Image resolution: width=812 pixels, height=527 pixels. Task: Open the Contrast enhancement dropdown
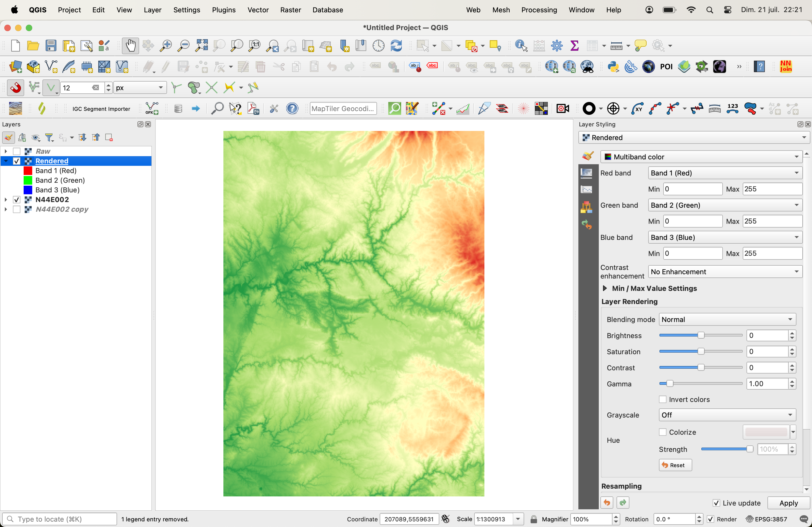[x=725, y=272]
